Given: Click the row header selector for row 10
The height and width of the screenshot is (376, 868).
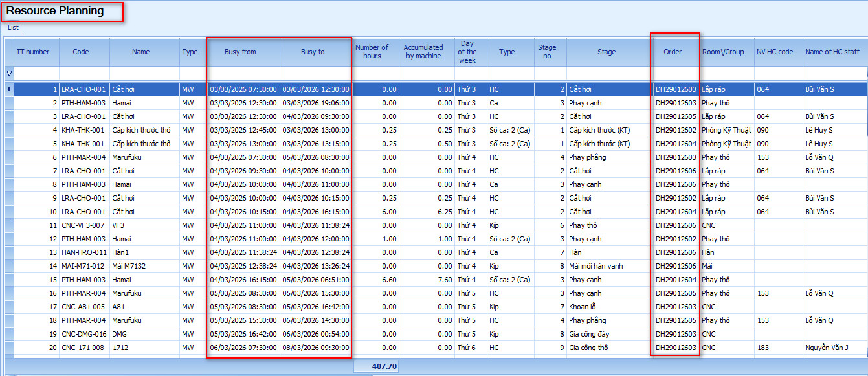Looking at the screenshot, I should click(9, 212).
